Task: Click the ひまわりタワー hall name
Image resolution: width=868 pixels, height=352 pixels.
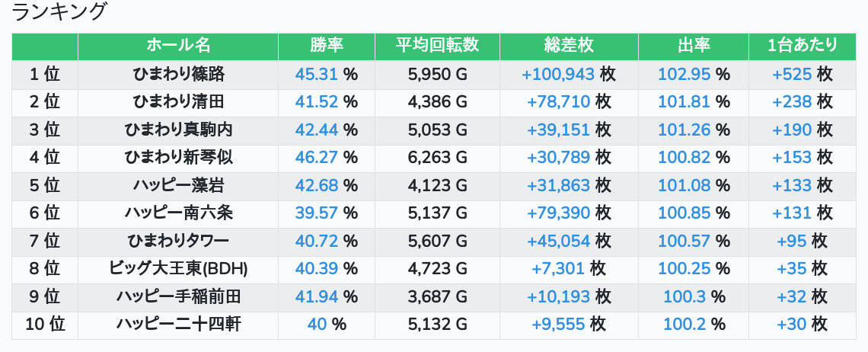Action: 178,241
